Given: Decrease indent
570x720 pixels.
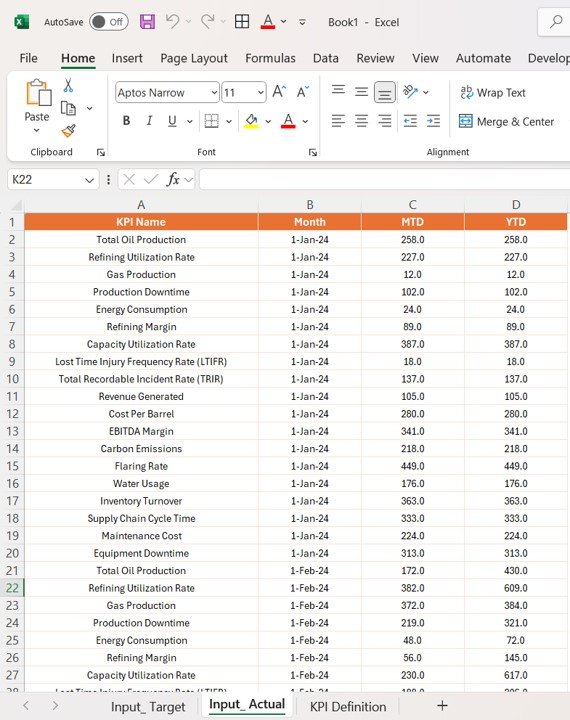Looking at the screenshot, I should 410,121.
